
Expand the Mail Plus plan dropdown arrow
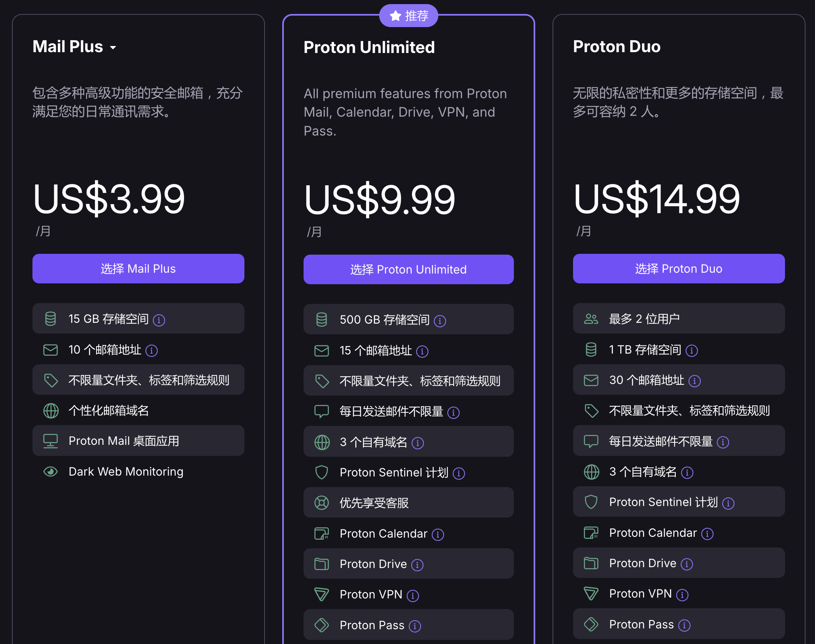point(113,48)
